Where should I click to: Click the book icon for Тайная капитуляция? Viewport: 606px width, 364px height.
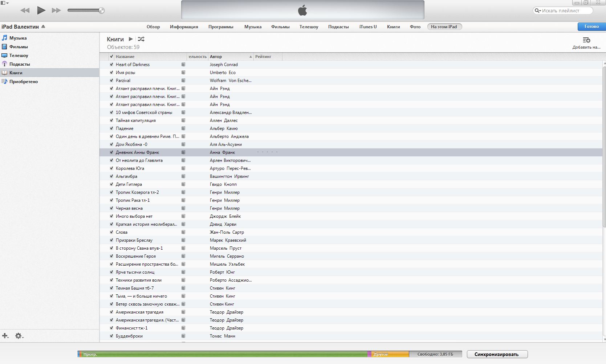pos(183,120)
